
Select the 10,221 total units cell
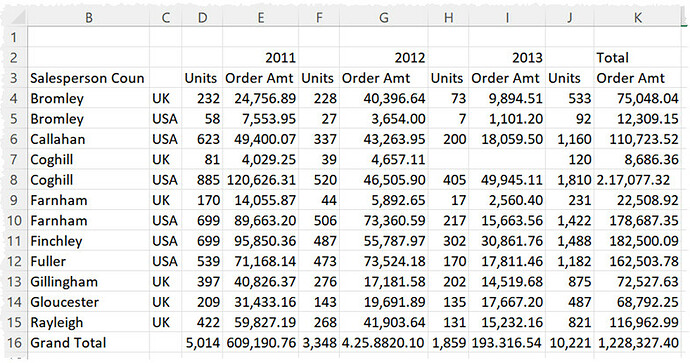point(570,342)
